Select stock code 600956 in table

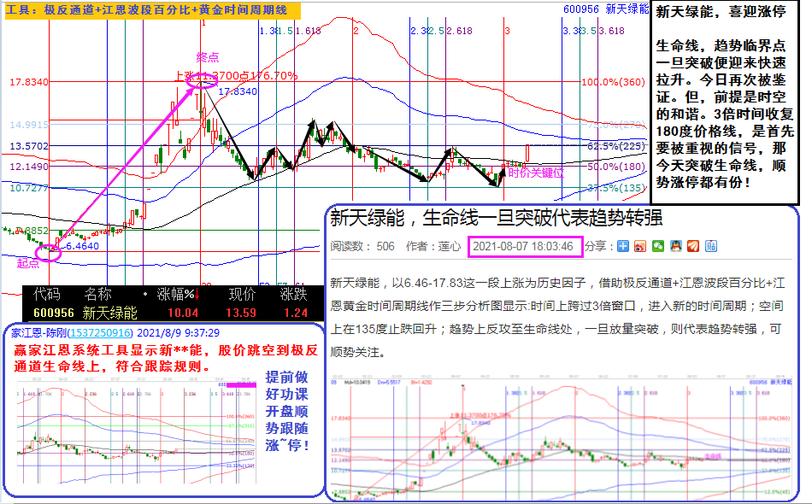pos(54,313)
